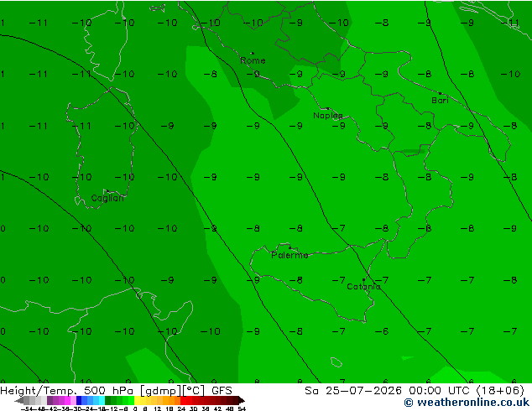The image size is (532, 411).
Task: Click the '54' legend scale value
Action: pyautogui.click(x=242, y=408)
